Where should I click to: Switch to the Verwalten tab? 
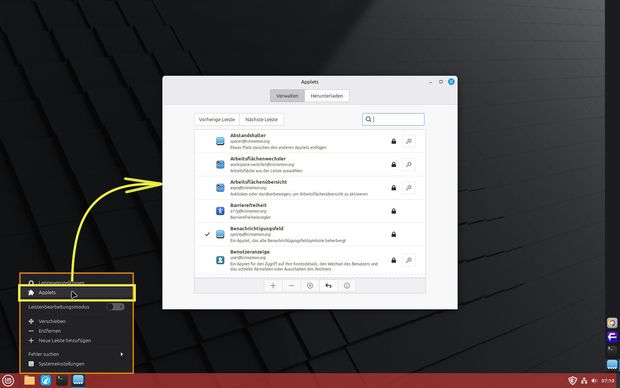click(287, 96)
